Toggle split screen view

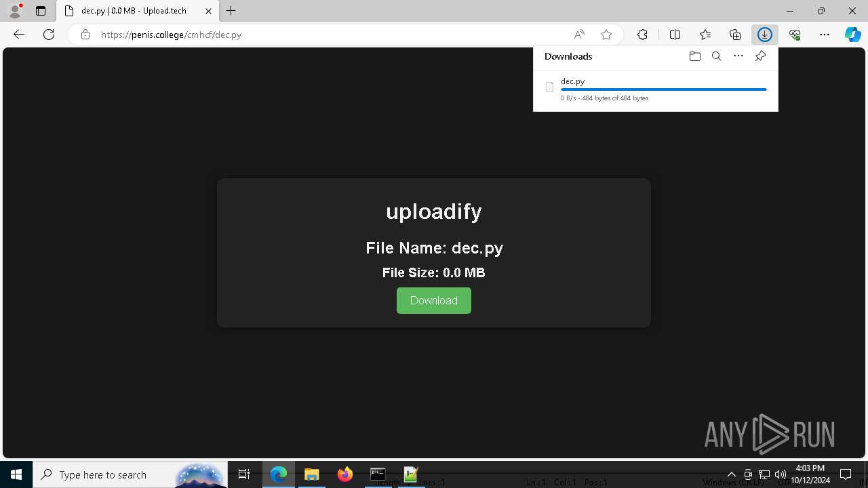coord(675,35)
